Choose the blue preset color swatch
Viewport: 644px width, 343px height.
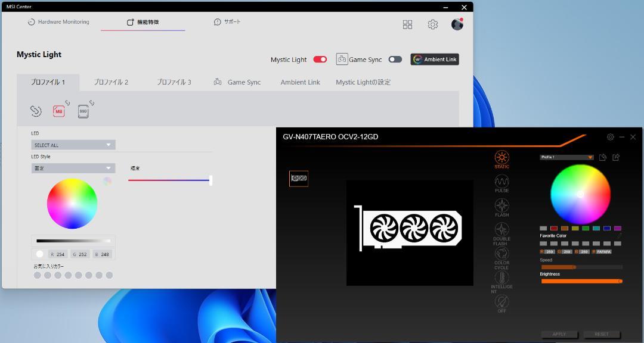(607, 228)
